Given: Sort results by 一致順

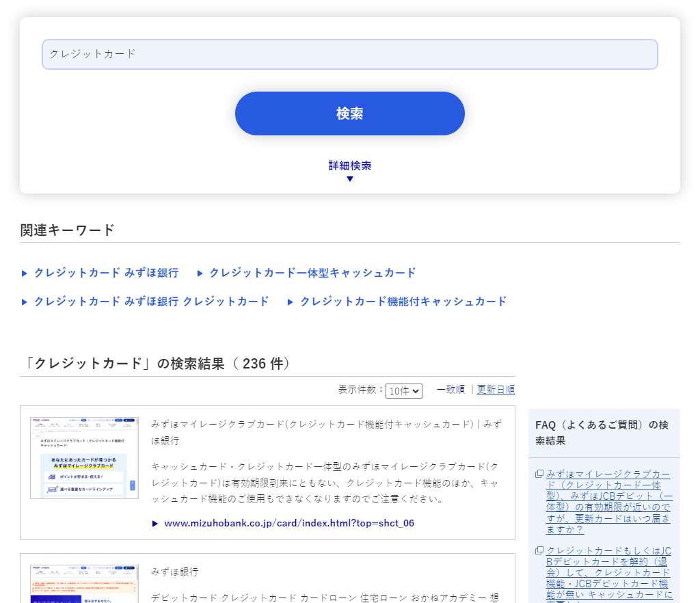Looking at the screenshot, I should pos(450,389).
